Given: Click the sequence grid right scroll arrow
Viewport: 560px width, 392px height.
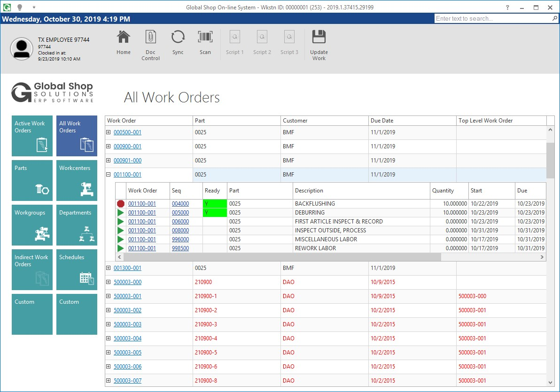Looking at the screenshot, I should [x=542, y=257].
